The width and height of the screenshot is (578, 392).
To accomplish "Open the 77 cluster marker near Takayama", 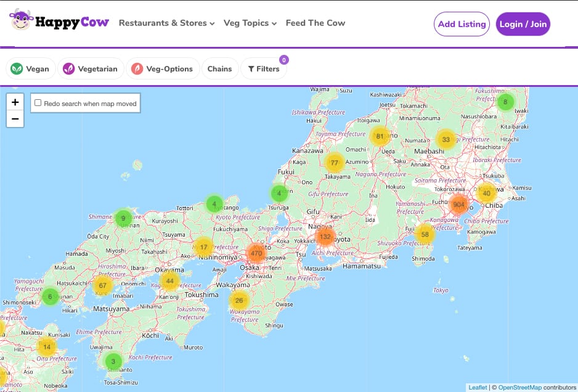I will click(334, 163).
